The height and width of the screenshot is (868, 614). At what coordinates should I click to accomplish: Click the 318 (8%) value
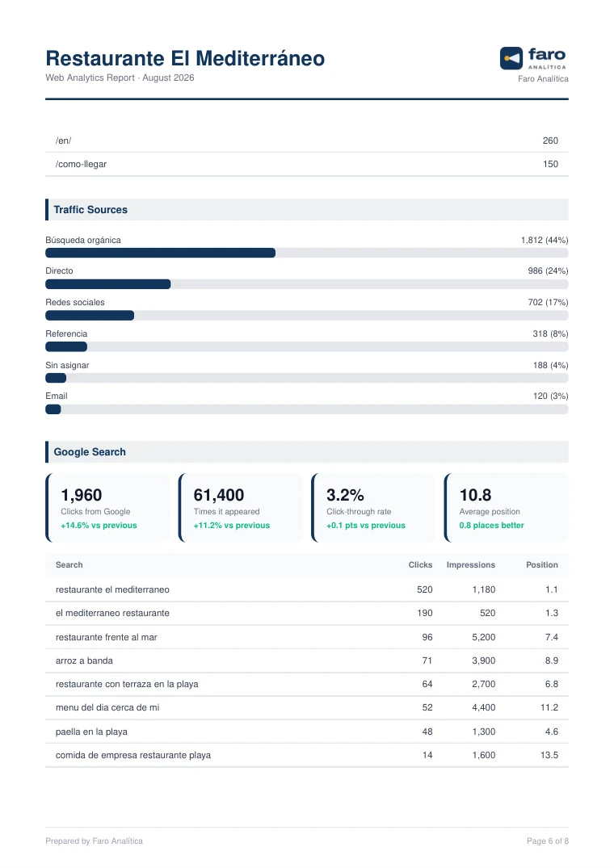550,333
